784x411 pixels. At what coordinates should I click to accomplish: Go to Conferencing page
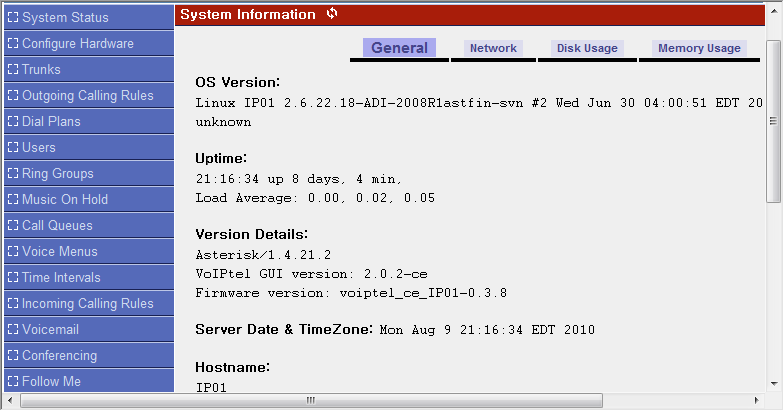point(89,355)
